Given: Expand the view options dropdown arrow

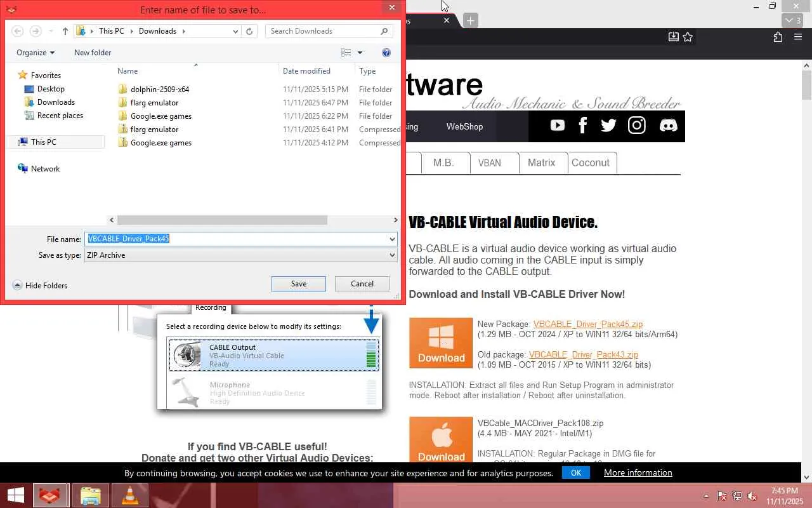Looking at the screenshot, I should pos(360,53).
